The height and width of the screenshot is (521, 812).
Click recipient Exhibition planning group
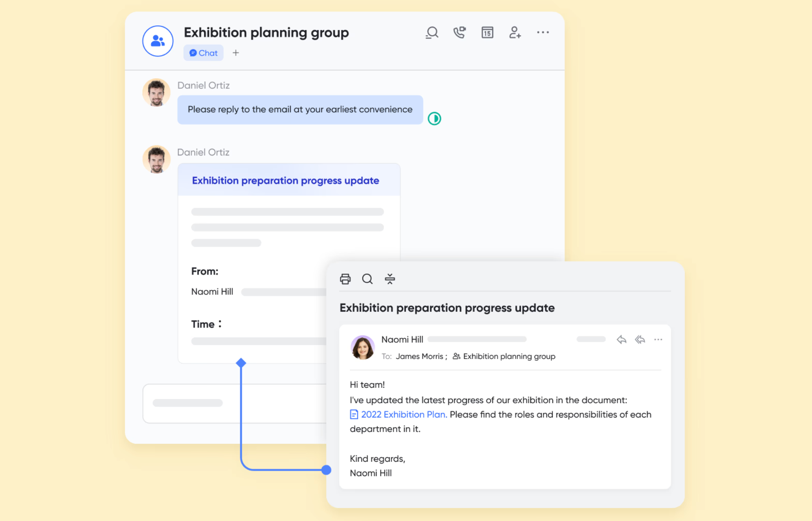(504, 356)
